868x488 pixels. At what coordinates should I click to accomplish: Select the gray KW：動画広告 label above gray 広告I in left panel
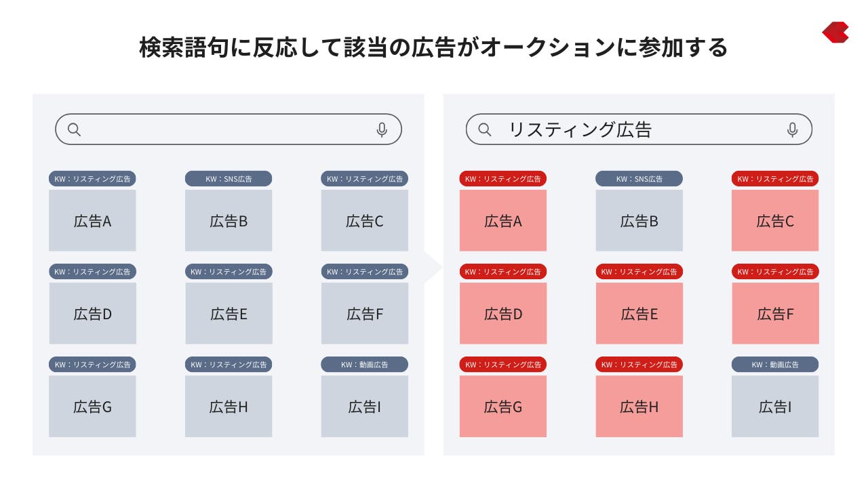365,365
